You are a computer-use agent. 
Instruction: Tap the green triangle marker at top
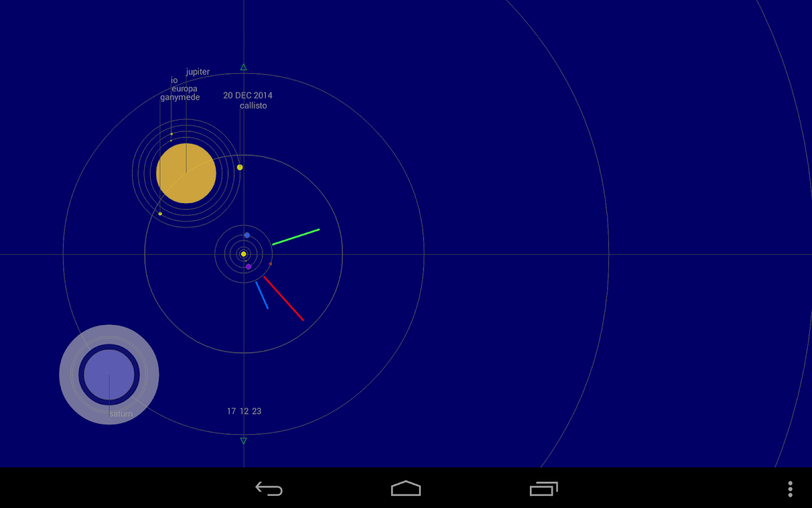pos(244,67)
